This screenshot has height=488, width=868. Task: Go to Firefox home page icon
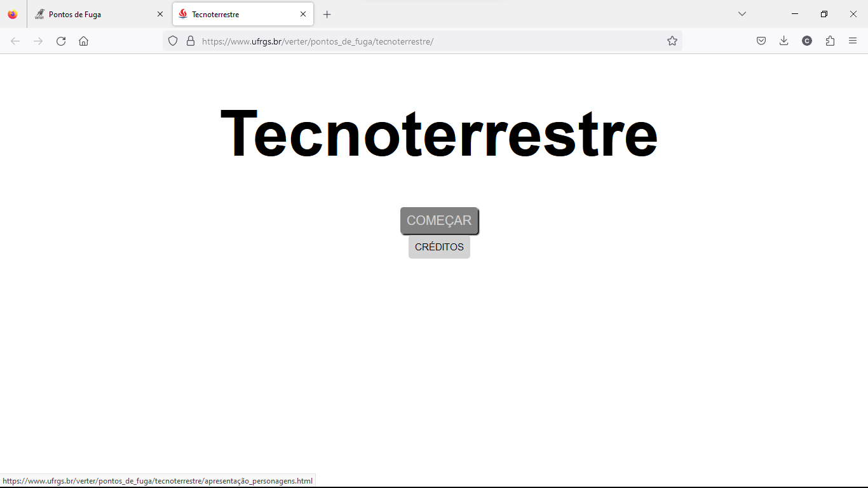[83, 41]
